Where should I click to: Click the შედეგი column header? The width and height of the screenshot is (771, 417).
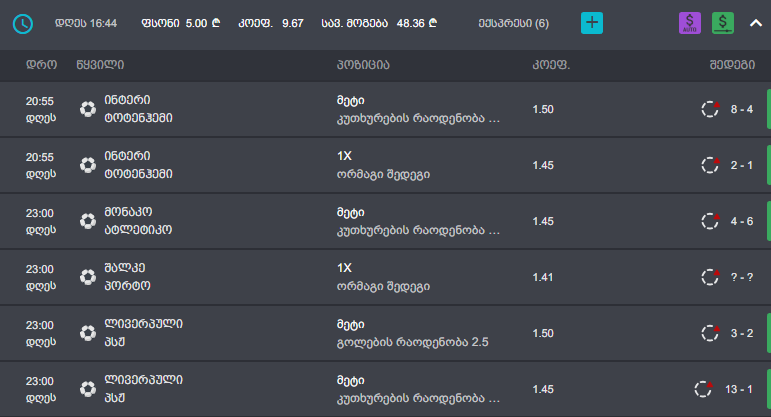(x=732, y=65)
